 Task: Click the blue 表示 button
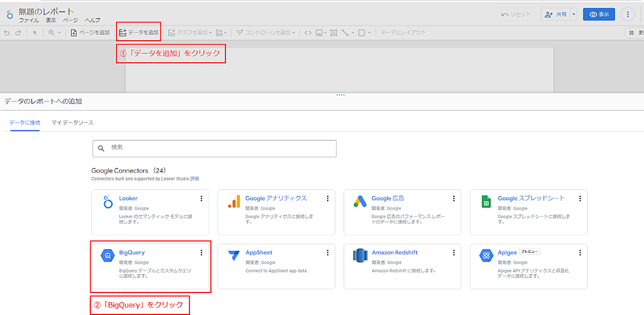tap(599, 14)
